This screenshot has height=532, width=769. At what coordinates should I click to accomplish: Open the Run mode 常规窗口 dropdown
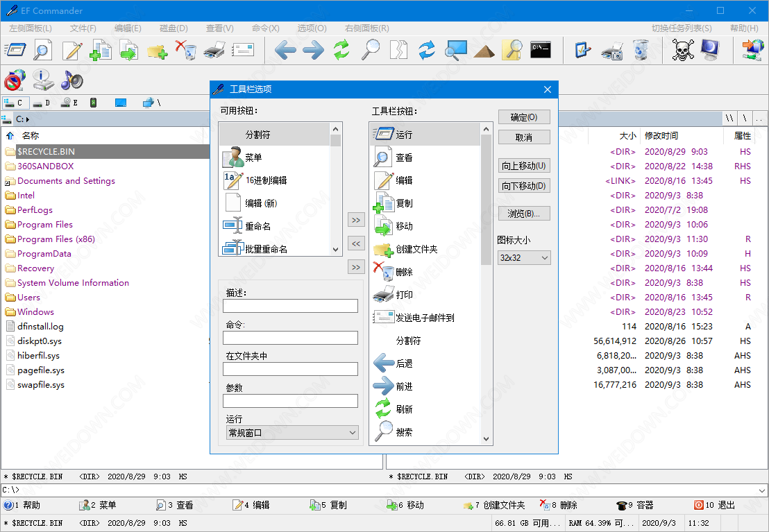click(291, 432)
